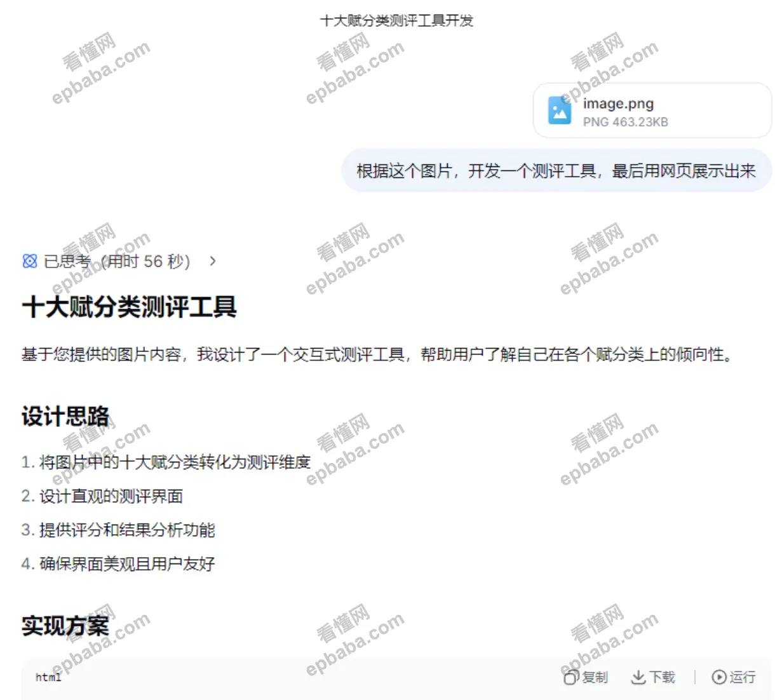Open the image.png attachment card
Viewport: 775px width, 700px height.
point(650,111)
